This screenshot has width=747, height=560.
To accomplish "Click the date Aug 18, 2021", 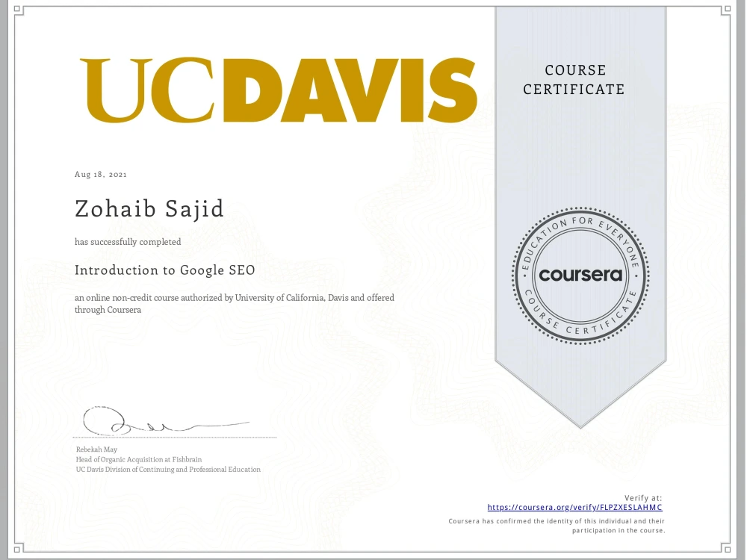I will 101,174.
